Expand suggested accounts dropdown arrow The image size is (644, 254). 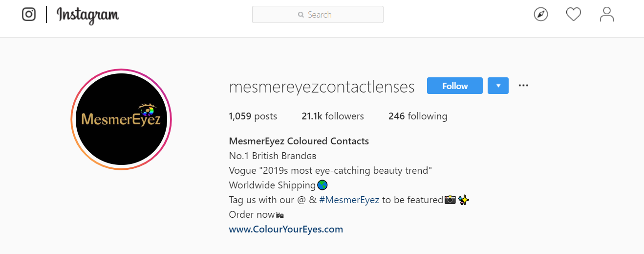pyautogui.click(x=498, y=86)
